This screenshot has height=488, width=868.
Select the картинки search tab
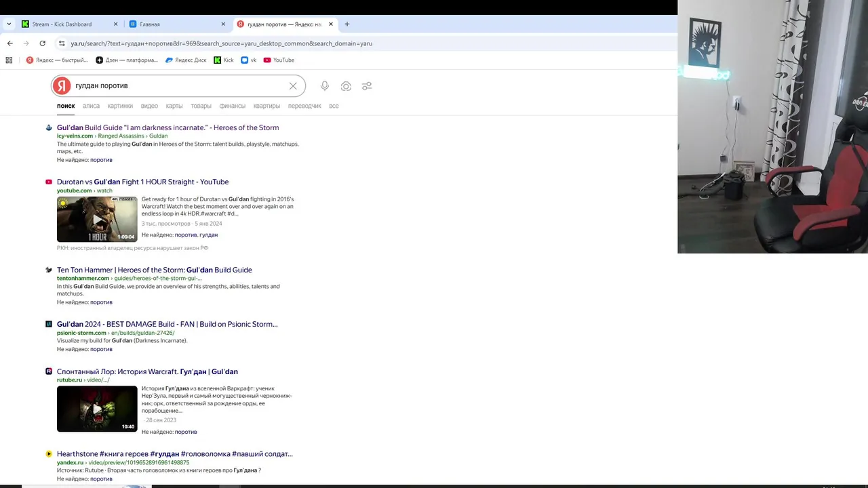point(120,106)
